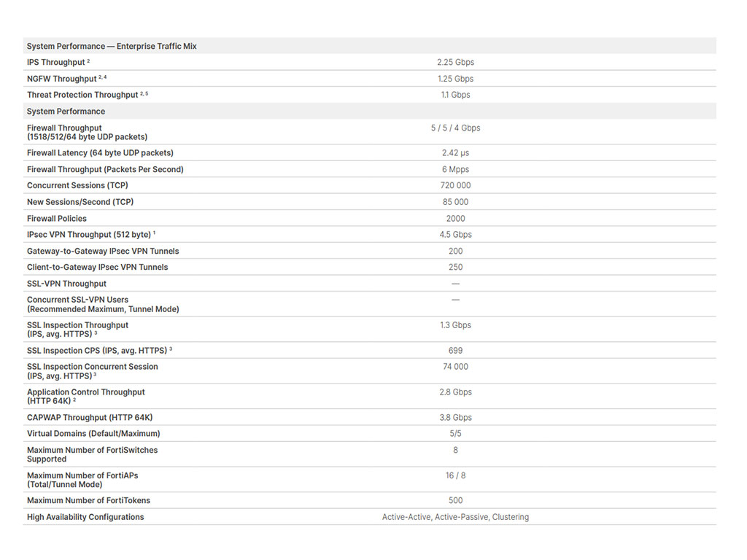Click the Firewall Latency row label
747x560 pixels.
tap(100, 153)
